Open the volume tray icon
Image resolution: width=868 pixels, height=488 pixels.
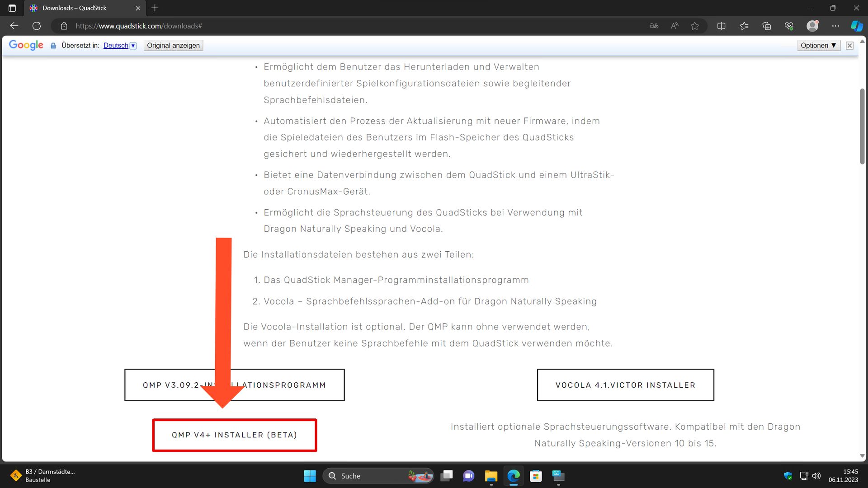pos(816,476)
